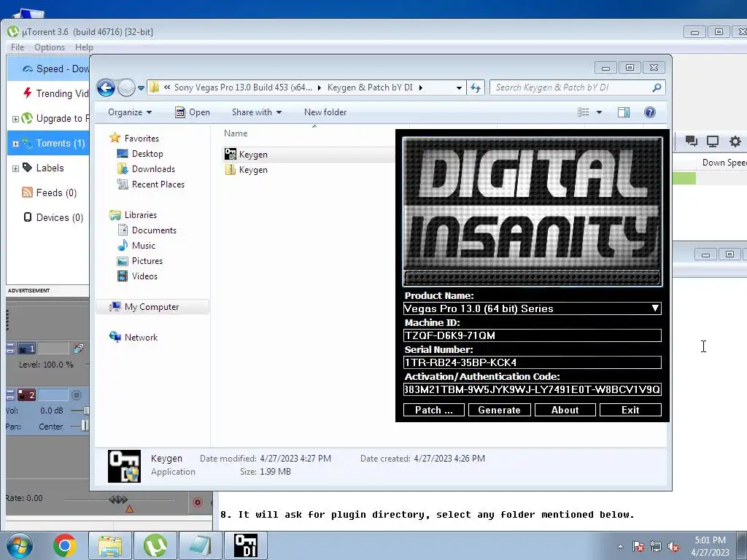Open the Product Name dropdown in keygen
Viewport: 747px width, 560px height.
656,308
